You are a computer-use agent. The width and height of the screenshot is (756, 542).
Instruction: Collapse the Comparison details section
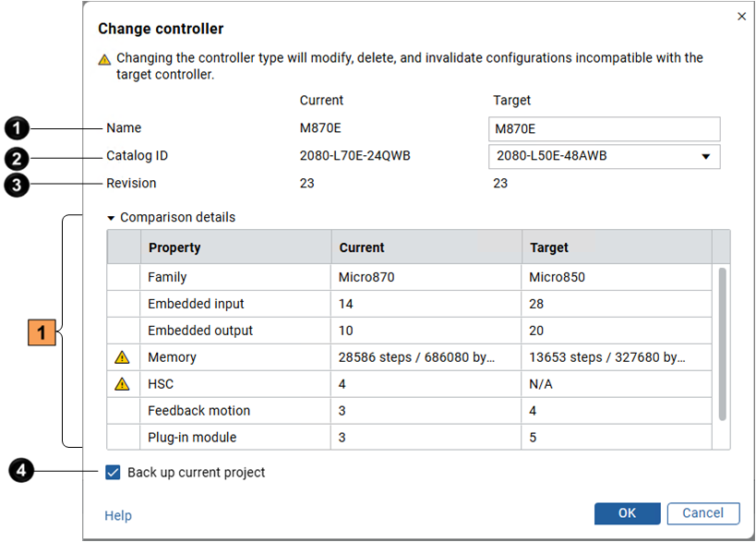[x=112, y=218]
